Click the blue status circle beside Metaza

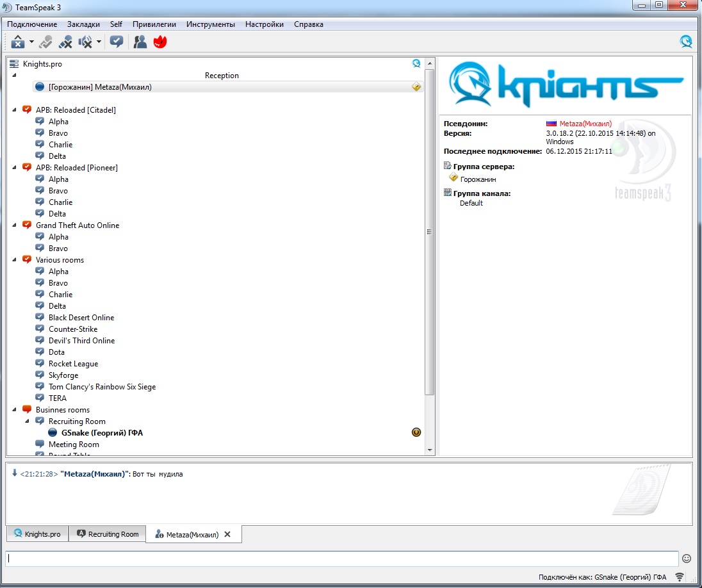click(40, 86)
